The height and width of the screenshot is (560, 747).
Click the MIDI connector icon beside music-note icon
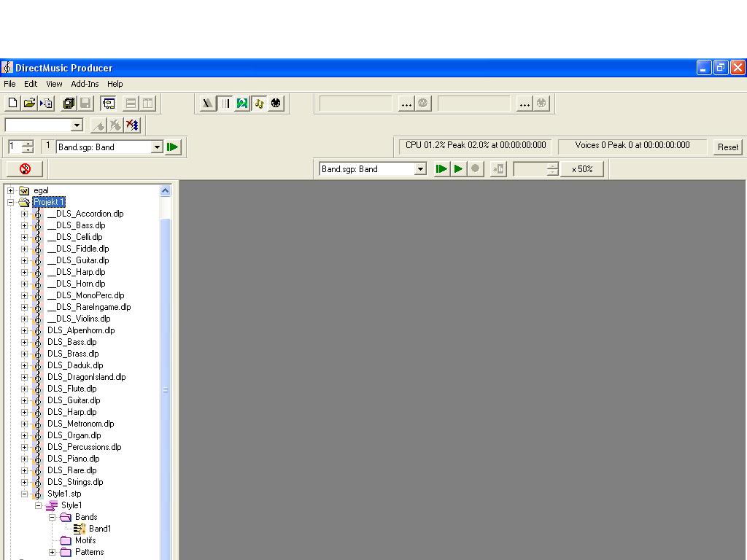276,104
